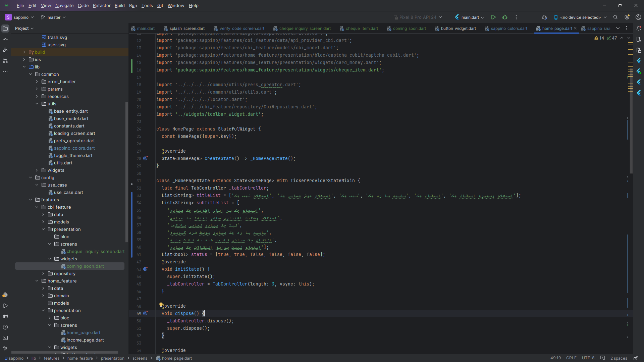
Task: Click the CRLF line separator
Action: 571,358
